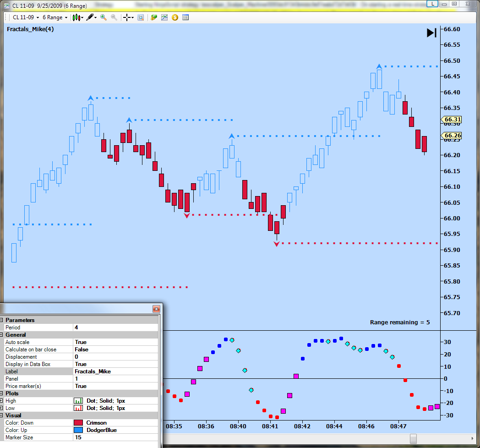Open the chart Properties table icon
This screenshot has width=480, height=448.
[185, 17]
